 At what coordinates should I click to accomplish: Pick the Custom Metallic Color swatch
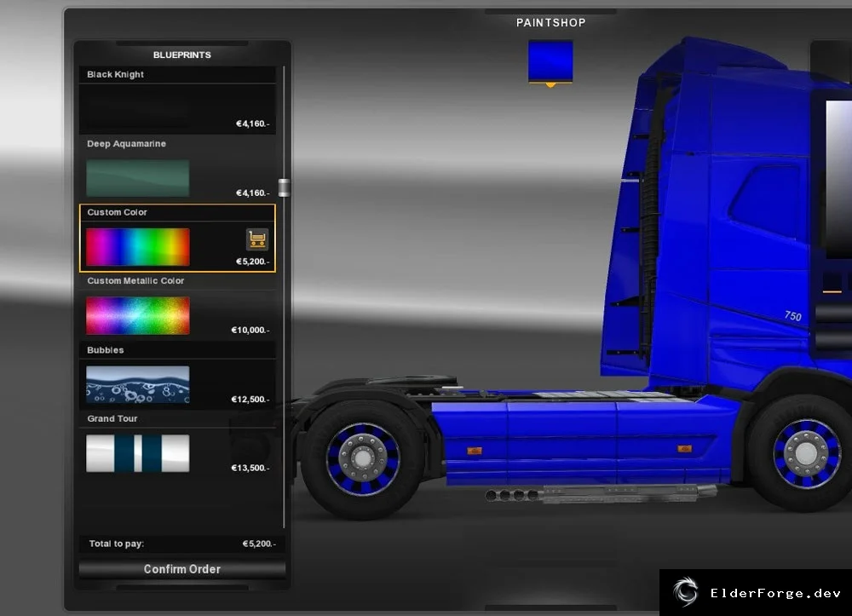[137, 315]
